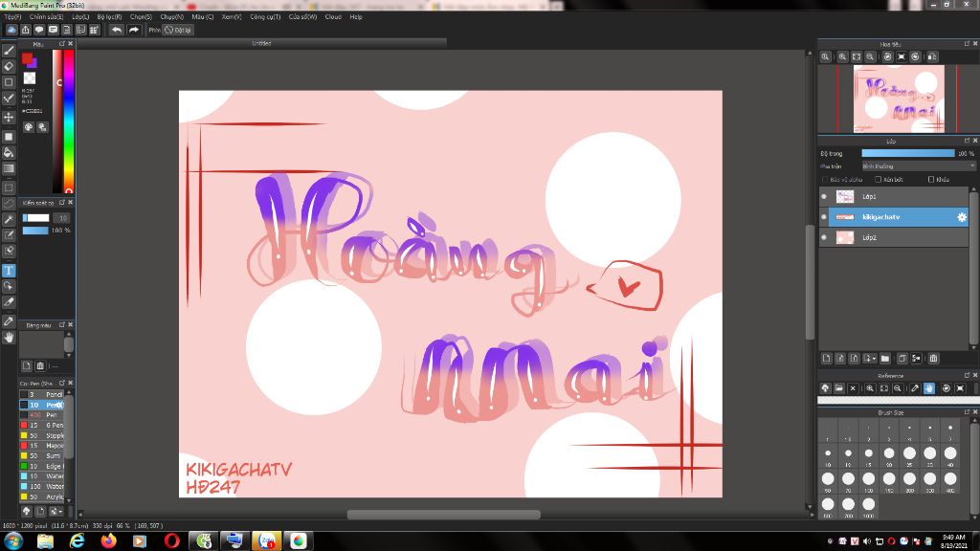The height and width of the screenshot is (551, 980).
Task: Select the Eyedropper tool
Action: (9, 321)
